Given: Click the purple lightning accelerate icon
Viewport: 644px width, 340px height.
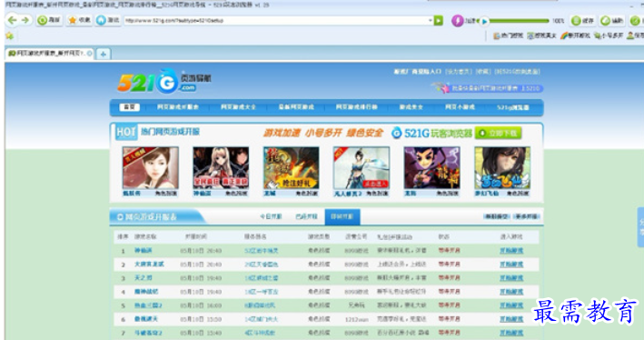Looking at the screenshot, I should [457, 21].
